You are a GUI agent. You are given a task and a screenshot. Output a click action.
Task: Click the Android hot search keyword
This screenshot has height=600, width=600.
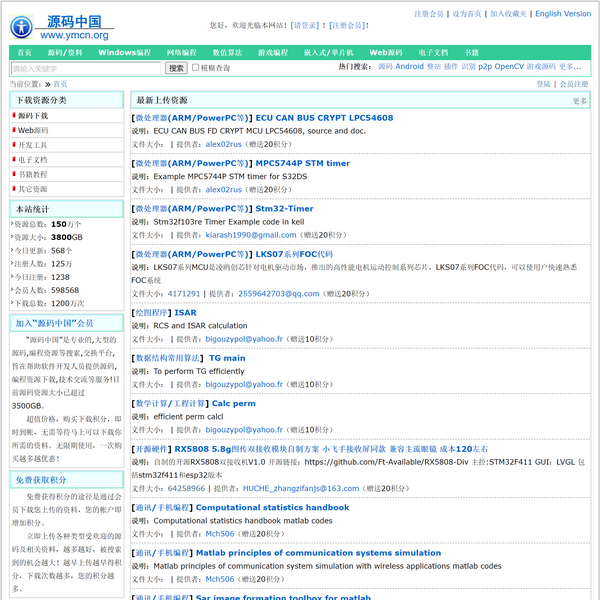[409, 67]
